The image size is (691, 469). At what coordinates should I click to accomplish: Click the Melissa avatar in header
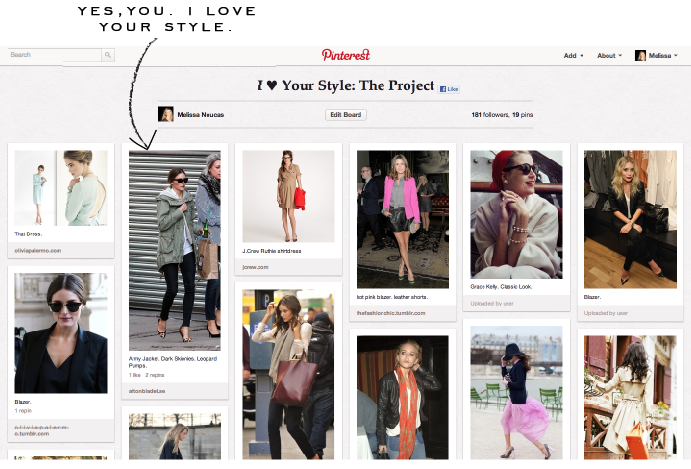(640, 56)
